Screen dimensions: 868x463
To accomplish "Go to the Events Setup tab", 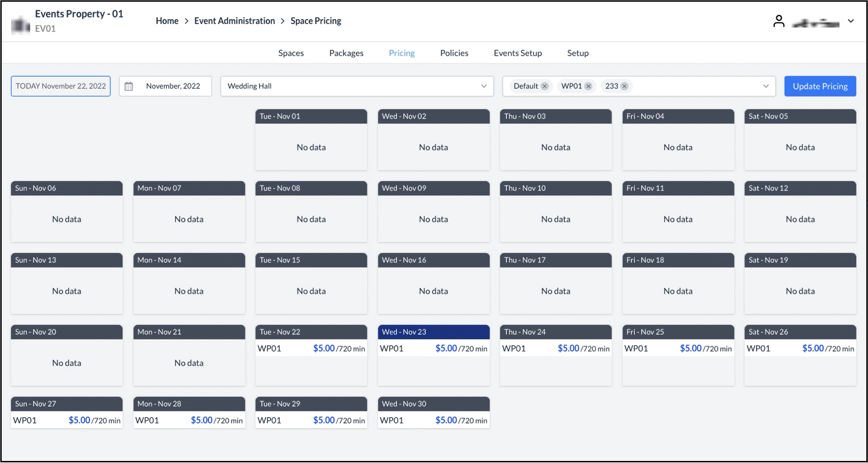I will click(518, 53).
